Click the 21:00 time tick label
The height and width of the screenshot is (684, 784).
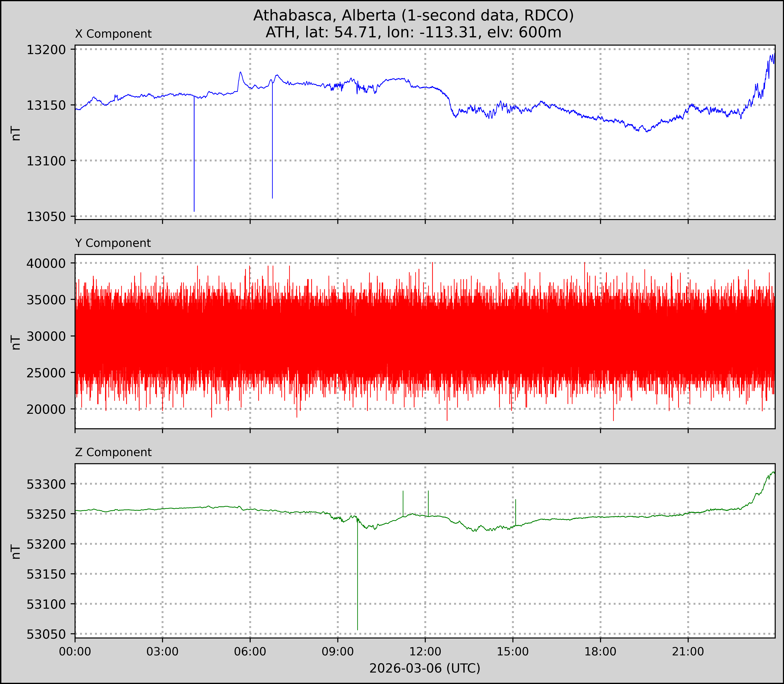(688, 651)
